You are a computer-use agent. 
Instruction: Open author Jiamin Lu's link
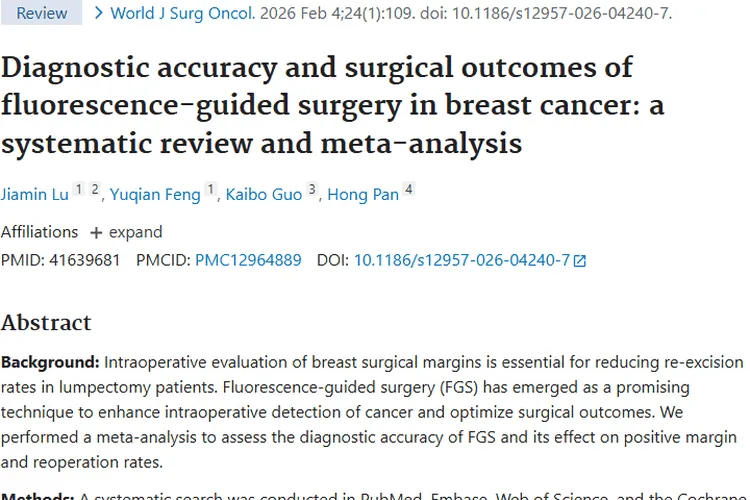click(35, 194)
